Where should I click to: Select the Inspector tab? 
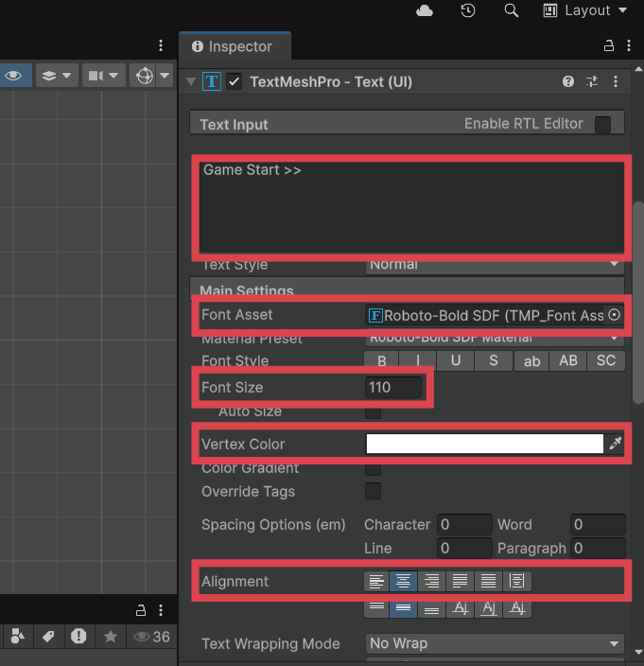click(233, 45)
